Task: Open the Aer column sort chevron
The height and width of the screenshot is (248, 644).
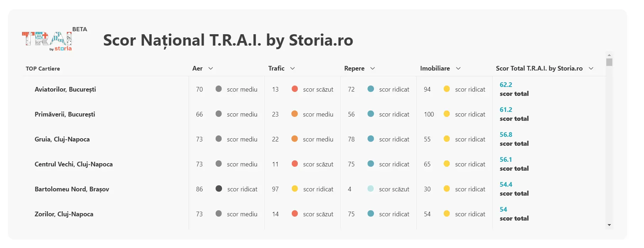Action: tap(211, 68)
